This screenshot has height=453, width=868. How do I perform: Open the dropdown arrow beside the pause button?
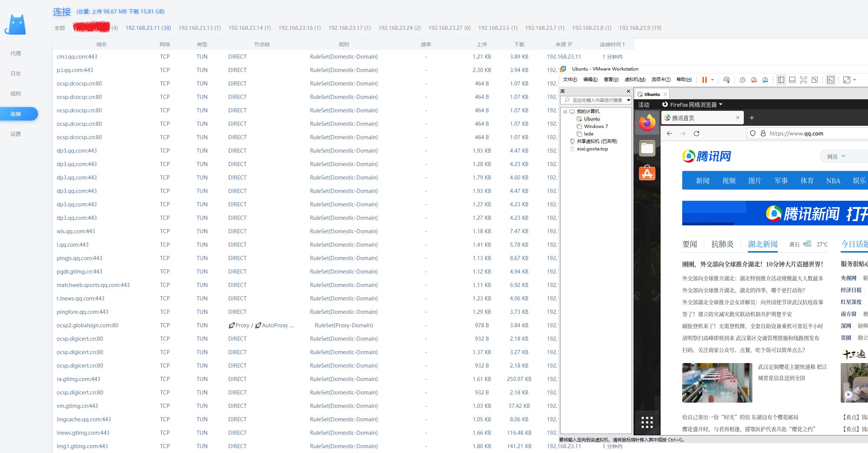click(x=712, y=80)
